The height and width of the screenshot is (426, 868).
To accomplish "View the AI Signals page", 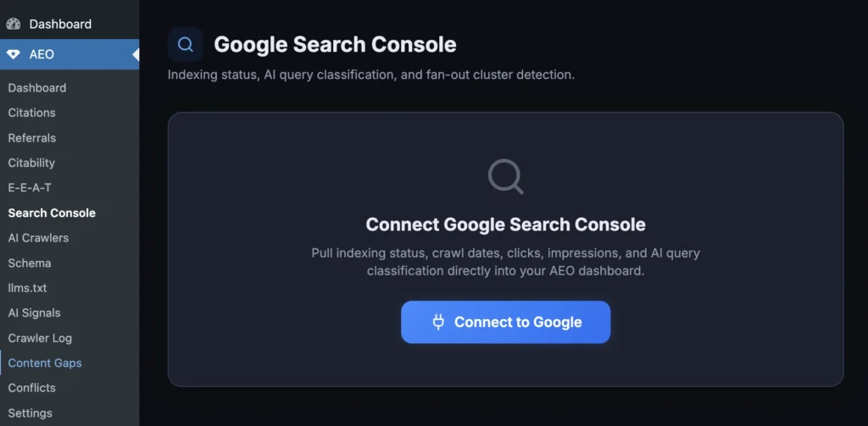I will (x=34, y=313).
